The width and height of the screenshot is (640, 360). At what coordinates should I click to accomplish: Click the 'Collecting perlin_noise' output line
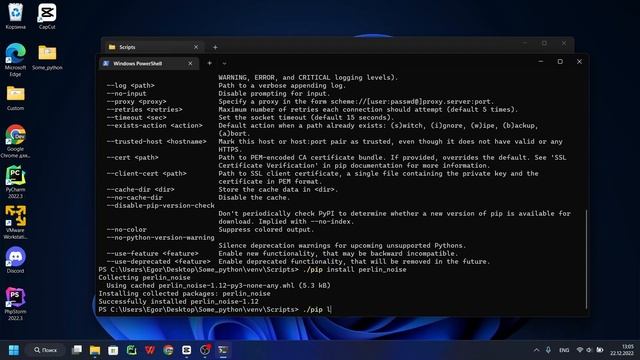[x=144, y=278]
